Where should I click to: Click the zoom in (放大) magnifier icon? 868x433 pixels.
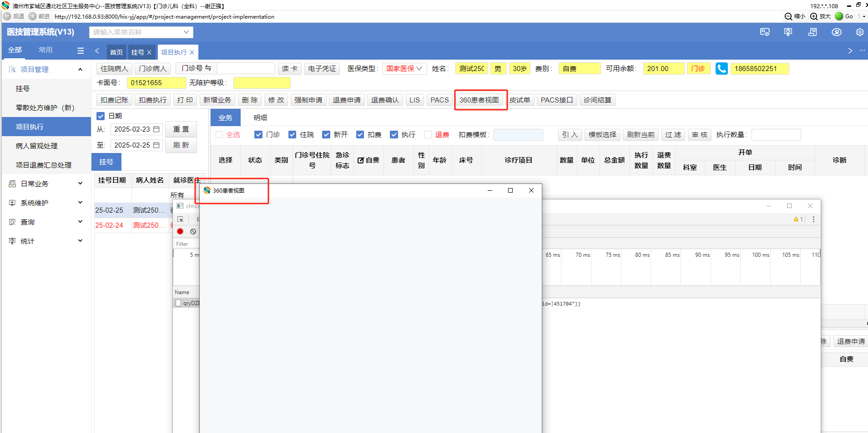point(814,16)
